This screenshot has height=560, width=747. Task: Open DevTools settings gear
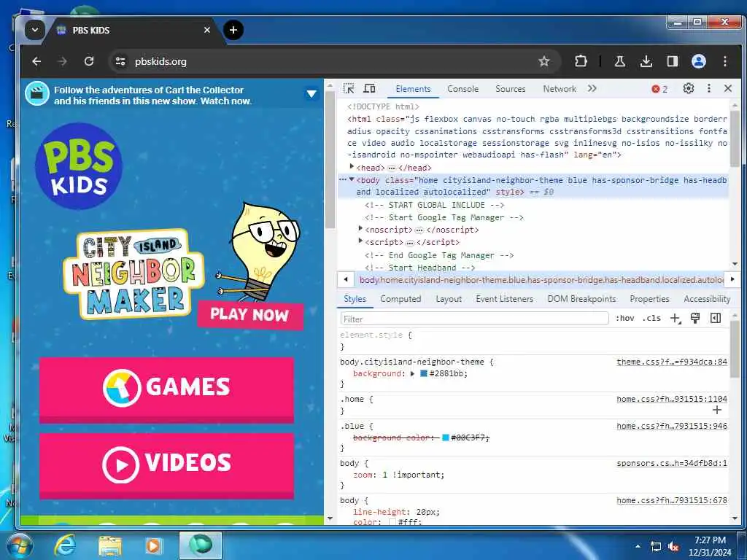tap(689, 88)
